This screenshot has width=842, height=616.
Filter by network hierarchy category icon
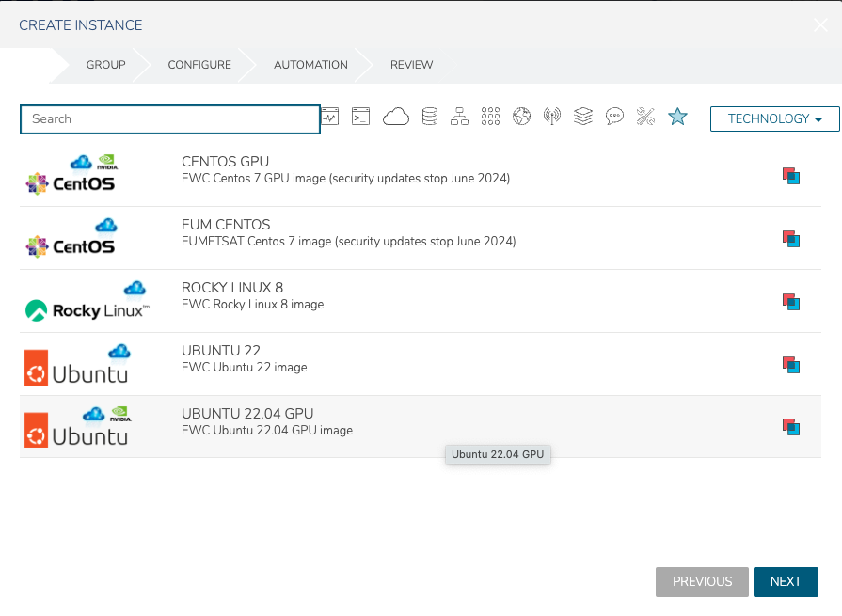[x=459, y=116]
